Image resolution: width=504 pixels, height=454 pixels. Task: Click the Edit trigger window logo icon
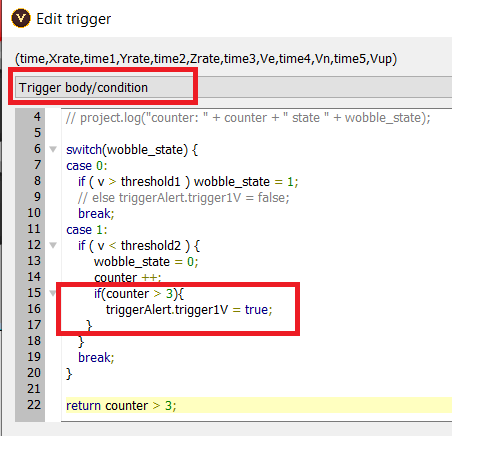pos(21,18)
